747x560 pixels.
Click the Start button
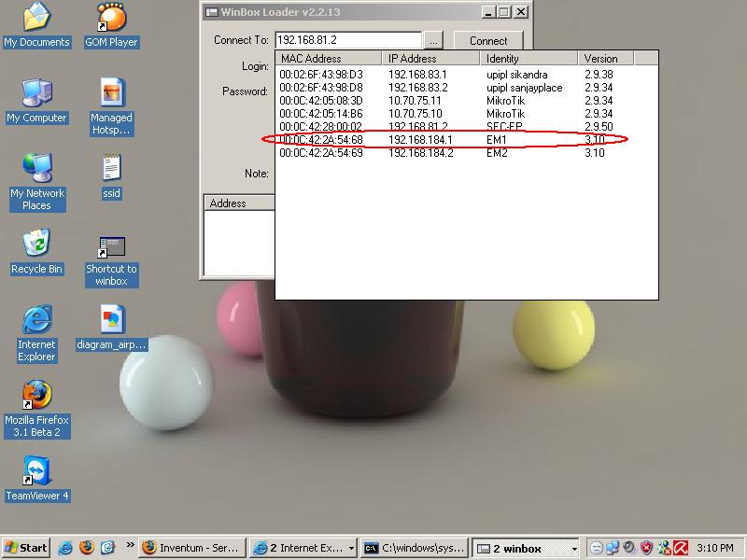coord(26,548)
